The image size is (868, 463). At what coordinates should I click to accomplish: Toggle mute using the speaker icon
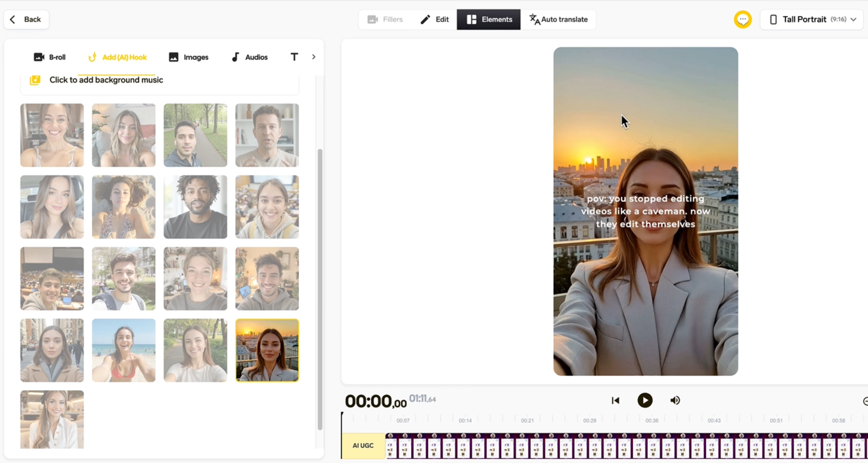(x=674, y=400)
